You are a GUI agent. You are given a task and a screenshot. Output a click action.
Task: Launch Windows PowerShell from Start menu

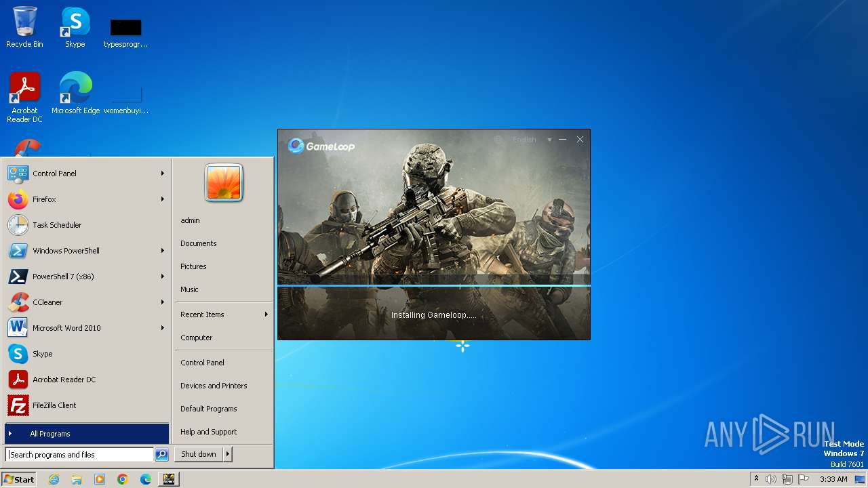86,251
